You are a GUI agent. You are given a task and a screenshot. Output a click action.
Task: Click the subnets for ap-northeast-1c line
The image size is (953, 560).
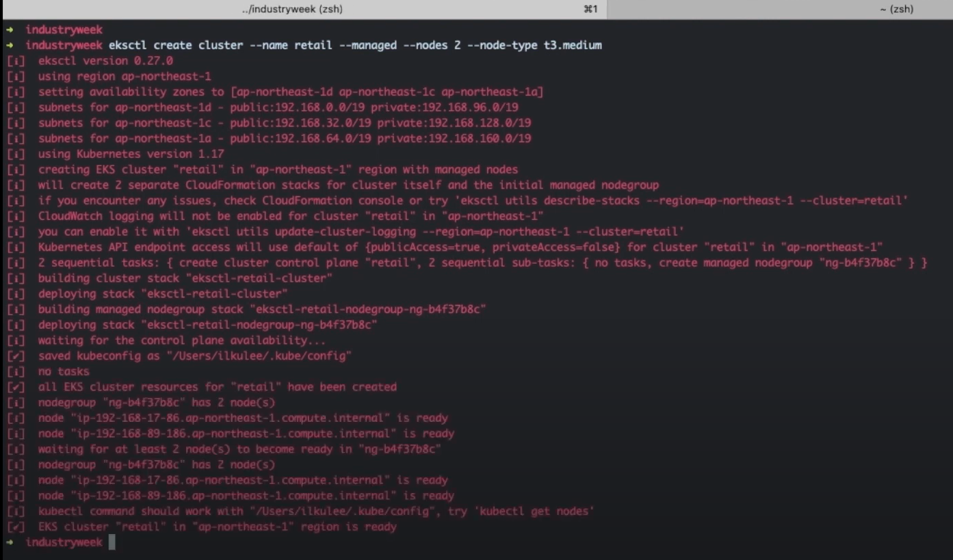pos(268,123)
